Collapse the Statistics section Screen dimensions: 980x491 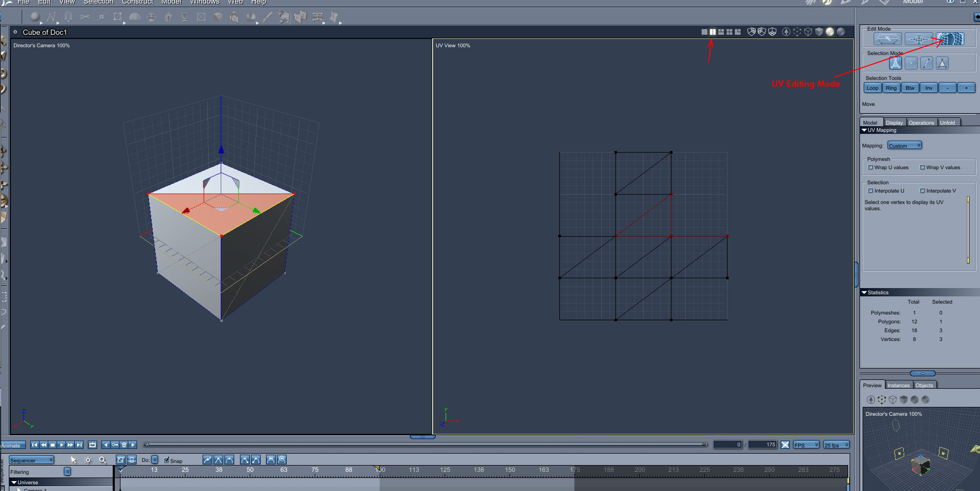[864, 293]
